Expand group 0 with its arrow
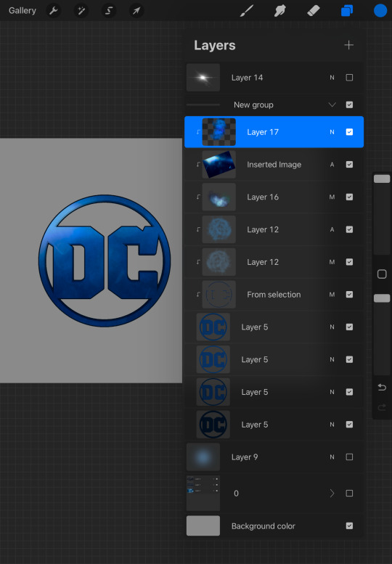392x564 pixels. pos(332,493)
